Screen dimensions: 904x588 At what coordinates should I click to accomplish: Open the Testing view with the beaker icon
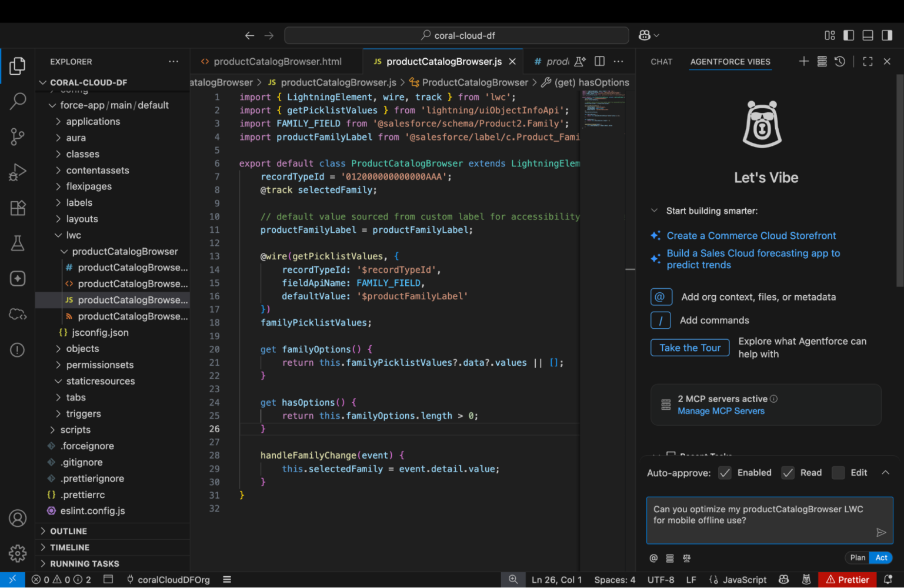tap(17, 243)
